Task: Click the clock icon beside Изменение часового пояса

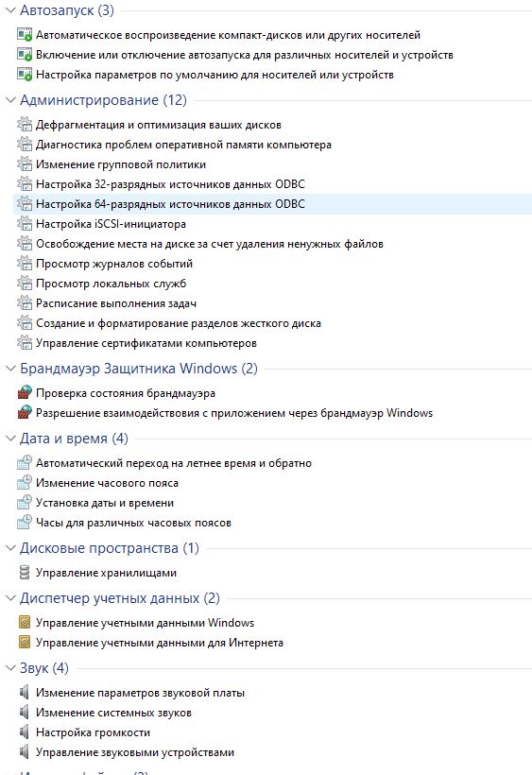Action: [x=25, y=483]
